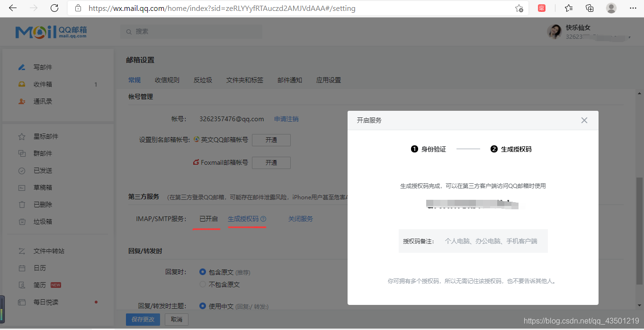
Task: Click 开通 for 英文QQ邮箱帐号
Action: pos(271,140)
